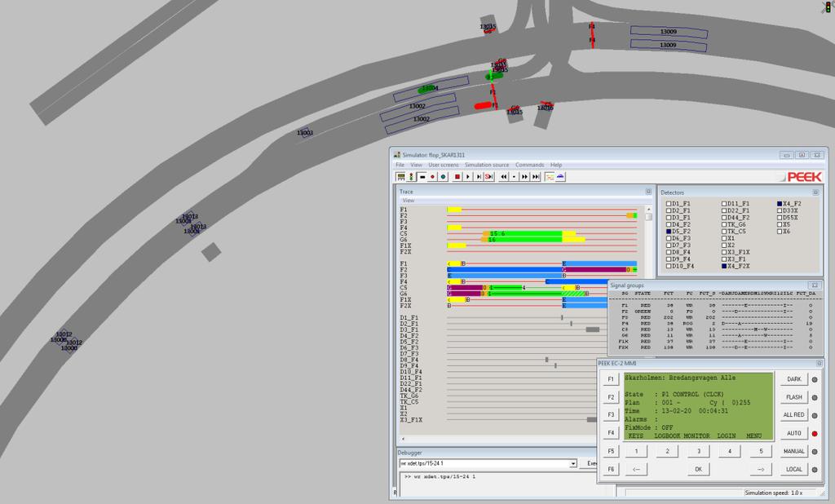Open the Simulation source menu
Viewport: 835px width, 504px height.
click(x=486, y=165)
